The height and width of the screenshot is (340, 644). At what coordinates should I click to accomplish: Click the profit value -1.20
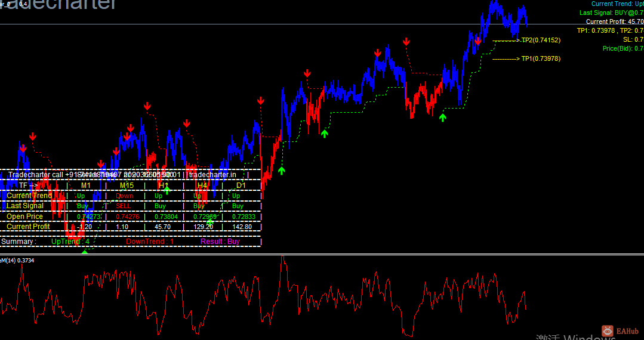pos(84,227)
